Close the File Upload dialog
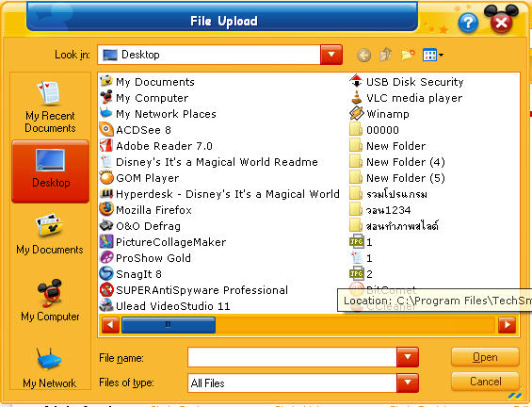 click(x=501, y=23)
